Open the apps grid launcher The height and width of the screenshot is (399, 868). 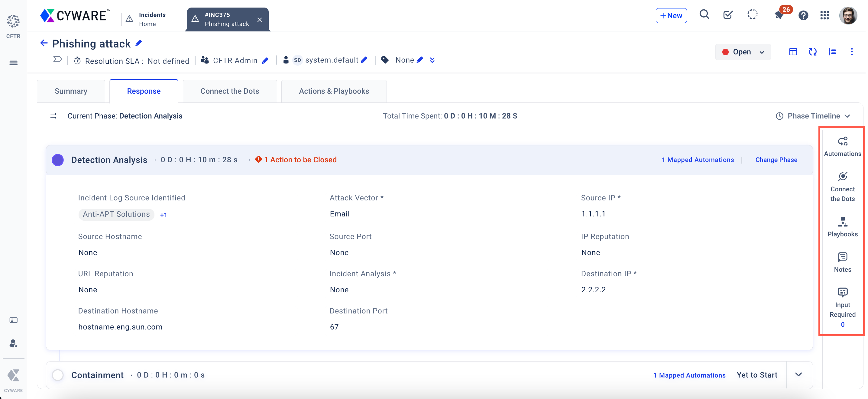824,15
